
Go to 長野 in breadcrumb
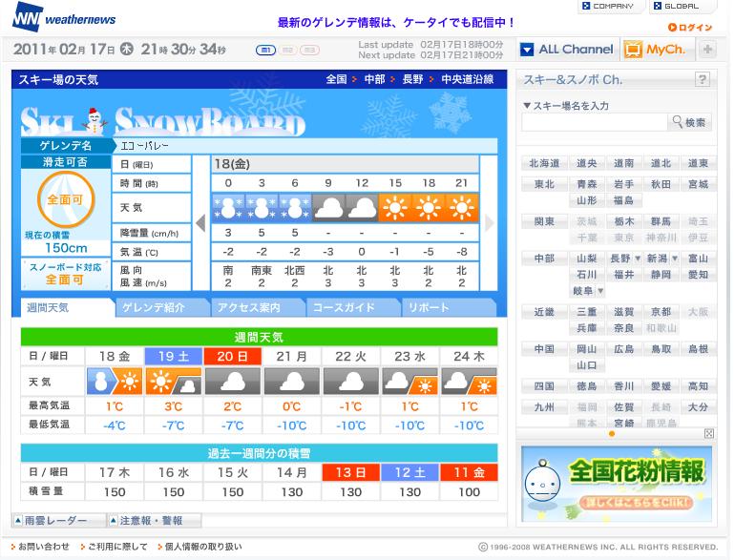(x=412, y=80)
